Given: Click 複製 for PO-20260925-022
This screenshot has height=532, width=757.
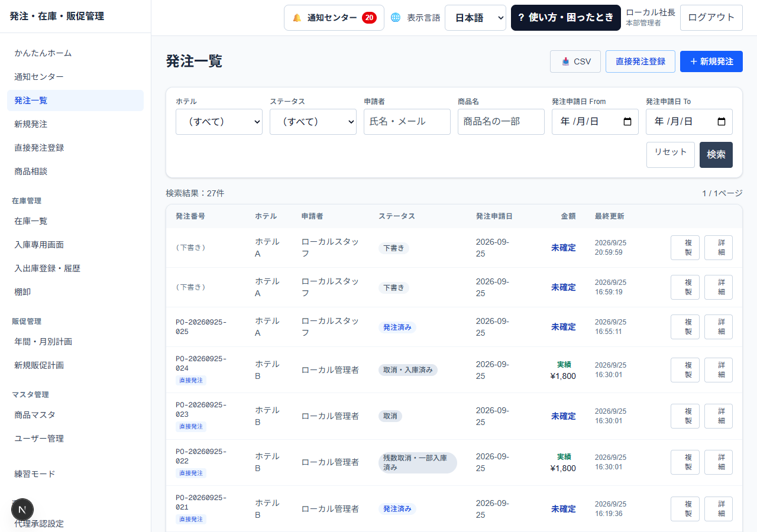Looking at the screenshot, I should 685,462.
